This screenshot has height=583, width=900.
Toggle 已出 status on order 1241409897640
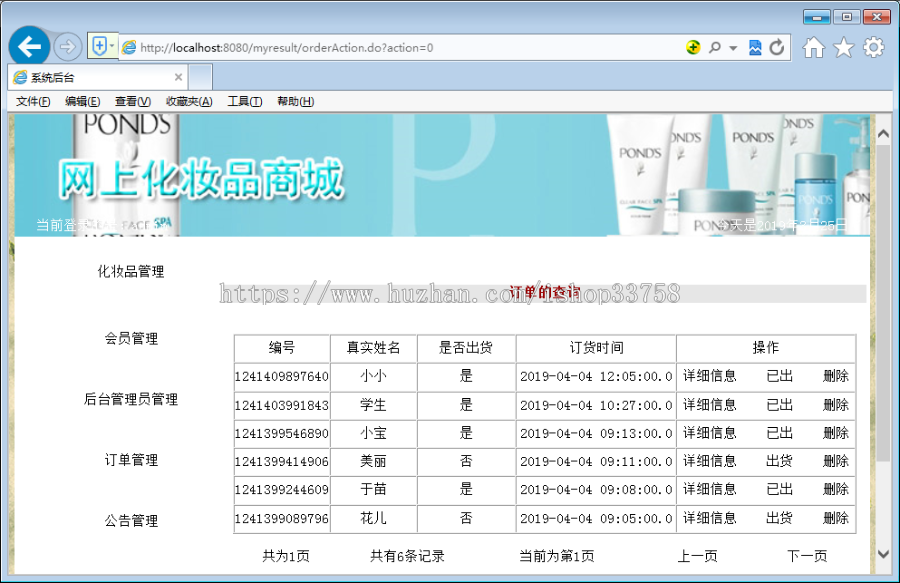click(778, 376)
